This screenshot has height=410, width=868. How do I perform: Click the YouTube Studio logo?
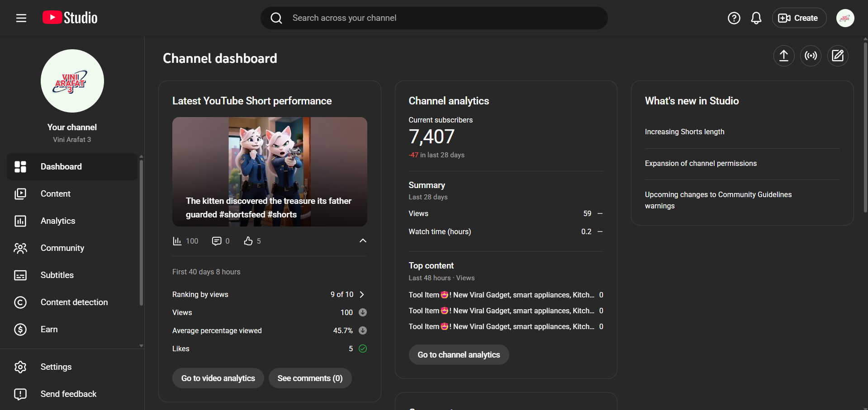(70, 18)
